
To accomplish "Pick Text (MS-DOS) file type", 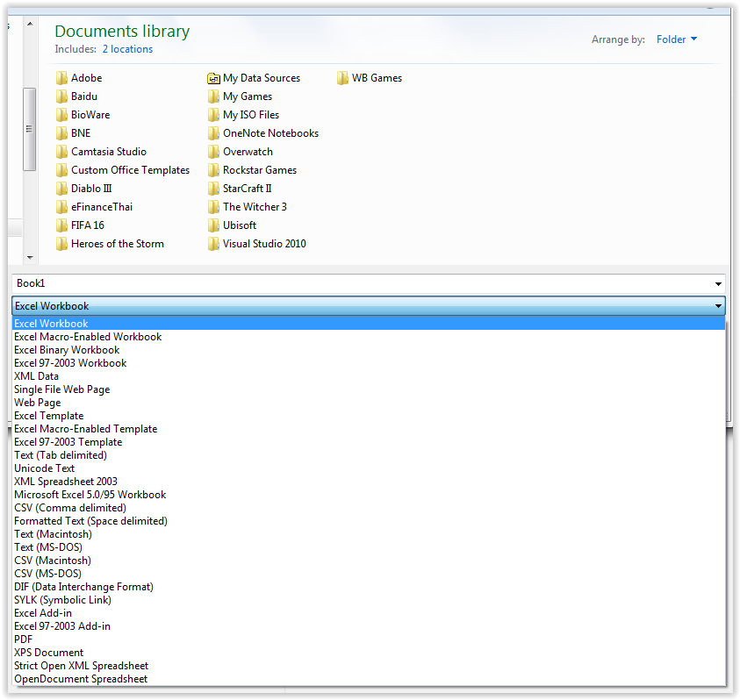I will point(368,547).
